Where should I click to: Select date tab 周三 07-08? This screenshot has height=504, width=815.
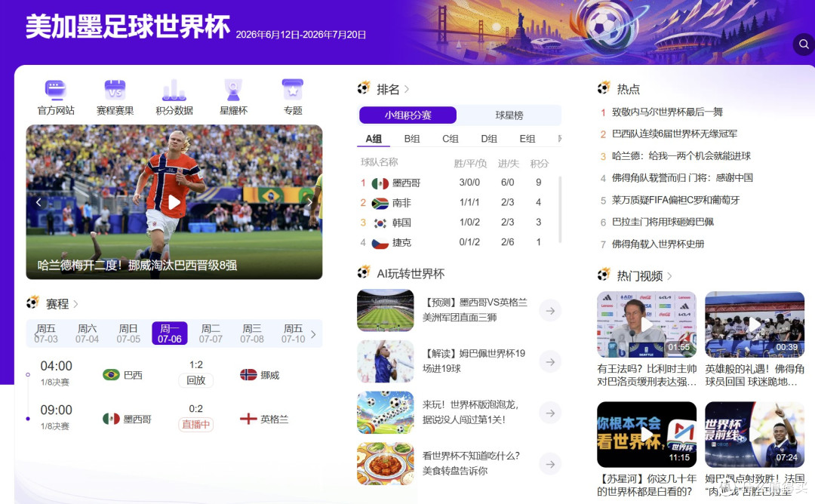(x=252, y=333)
